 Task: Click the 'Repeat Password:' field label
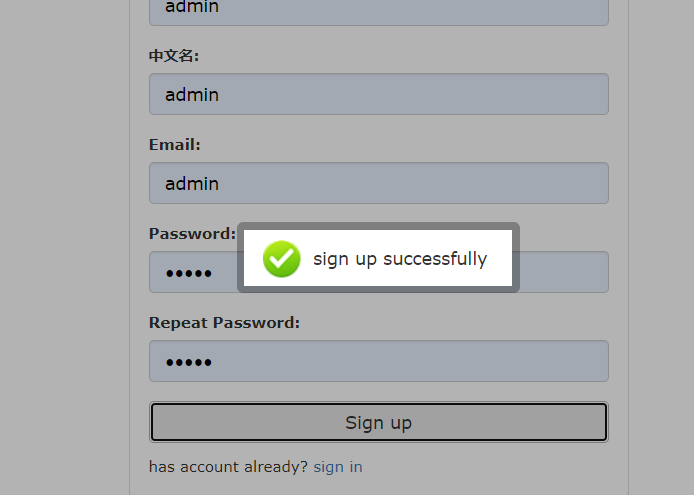click(x=224, y=323)
